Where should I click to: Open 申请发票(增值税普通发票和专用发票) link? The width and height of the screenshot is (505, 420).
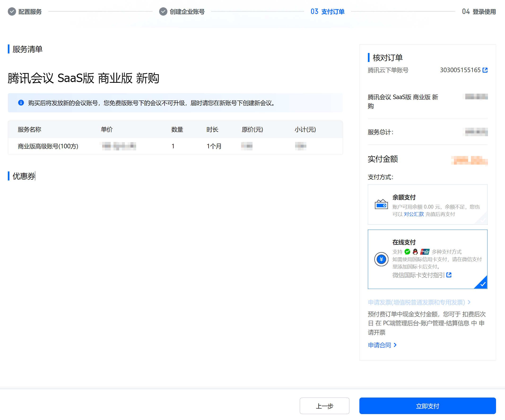point(416,302)
